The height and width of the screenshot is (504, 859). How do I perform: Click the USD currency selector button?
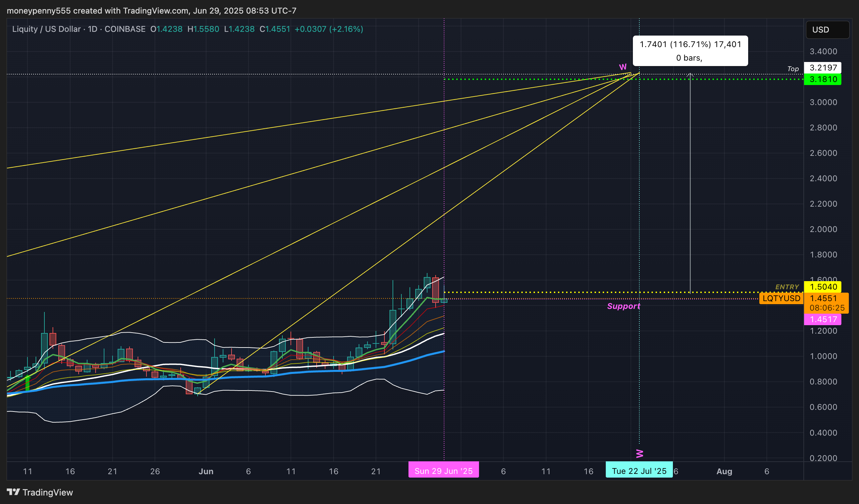pos(827,29)
